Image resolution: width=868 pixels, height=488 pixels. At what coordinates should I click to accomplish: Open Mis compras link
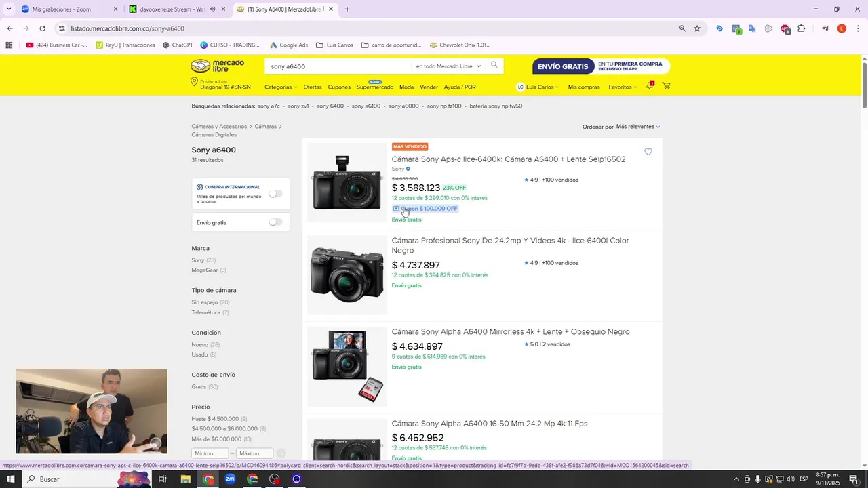pos(584,87)
